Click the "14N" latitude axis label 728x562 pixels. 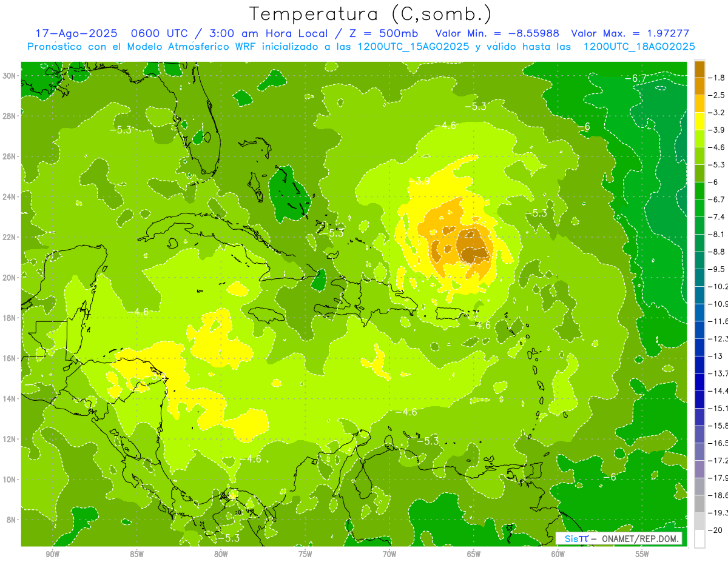[10, 399]
